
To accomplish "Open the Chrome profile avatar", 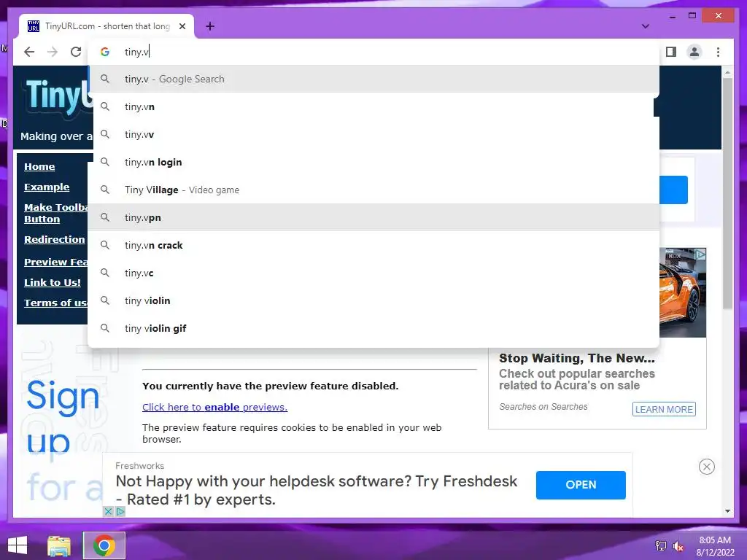I will 694,52.
